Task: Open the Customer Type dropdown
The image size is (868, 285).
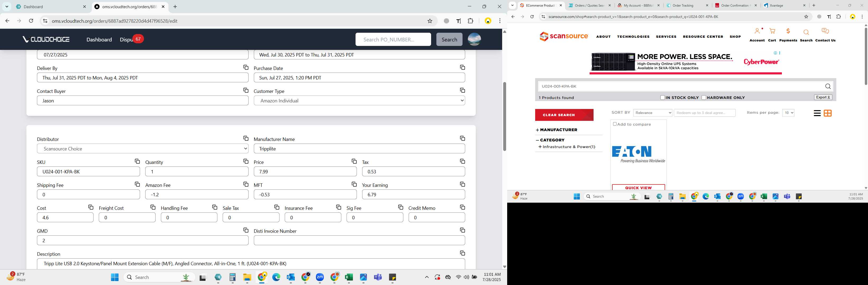Action: [x=359, y=101]
